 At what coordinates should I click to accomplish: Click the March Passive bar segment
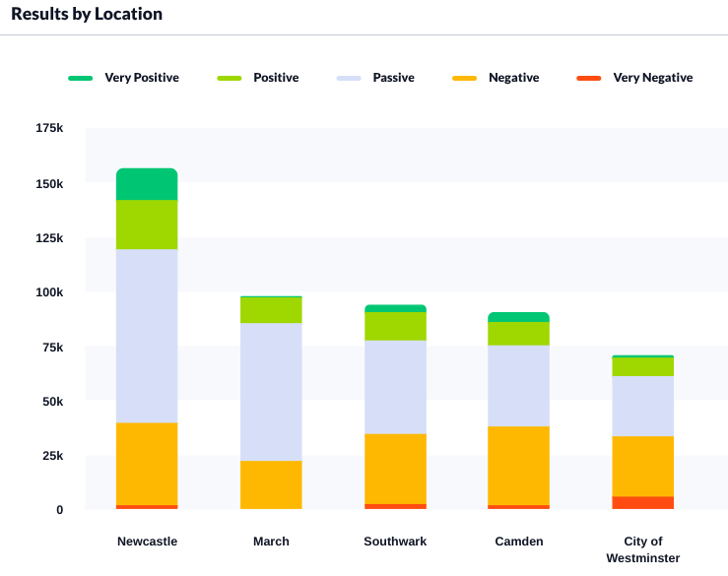coord(271,391)
